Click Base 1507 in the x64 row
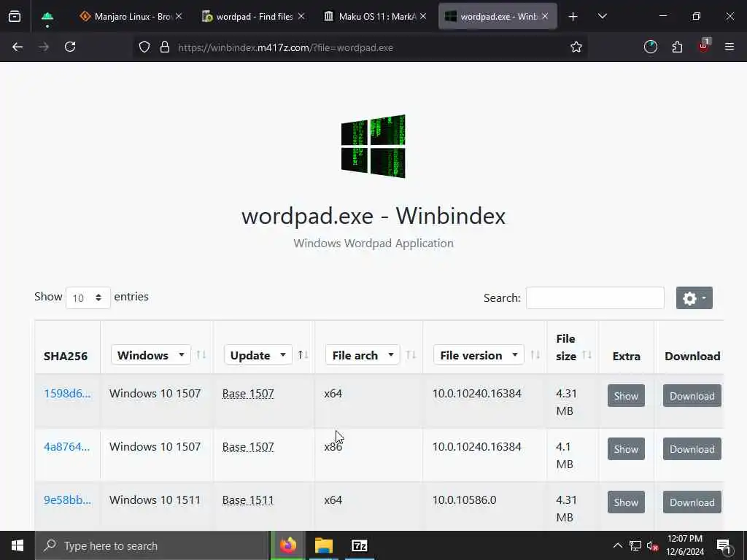This screenshot has width=747, height=560. [x=248, y=393]
